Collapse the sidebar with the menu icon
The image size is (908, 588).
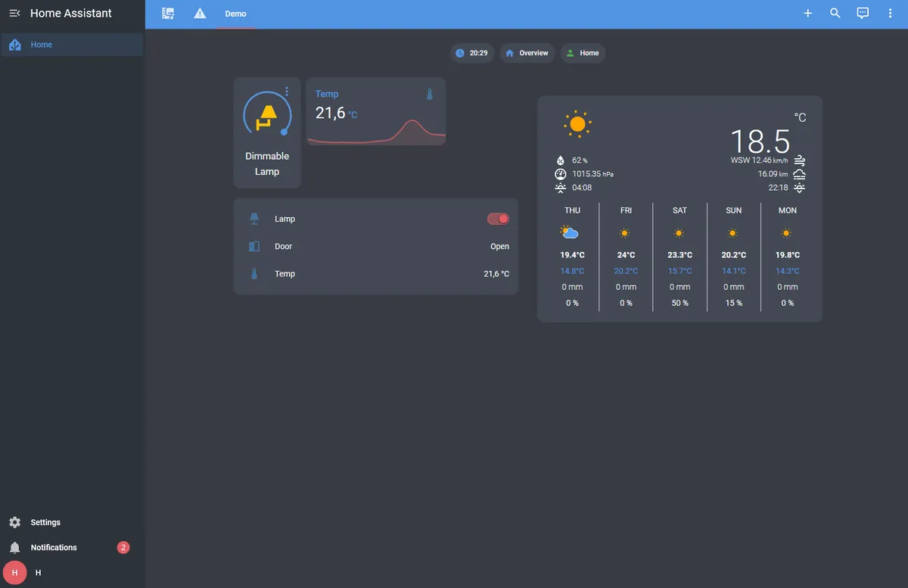tap(14, 14)
